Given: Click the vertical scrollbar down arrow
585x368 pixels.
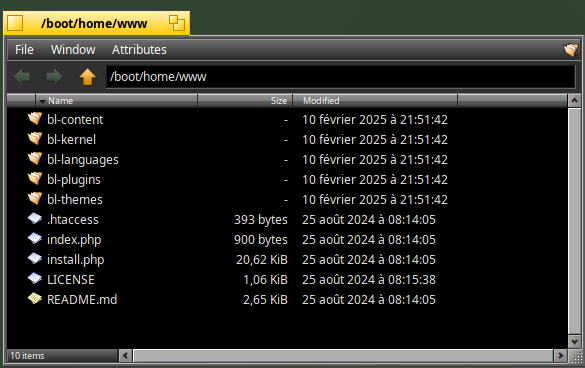Looking at the screenshot, I should (574, 341).
